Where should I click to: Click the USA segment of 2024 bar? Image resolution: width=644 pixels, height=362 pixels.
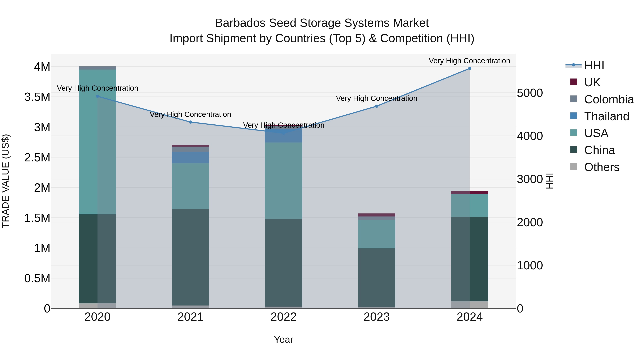coord(470,205)
